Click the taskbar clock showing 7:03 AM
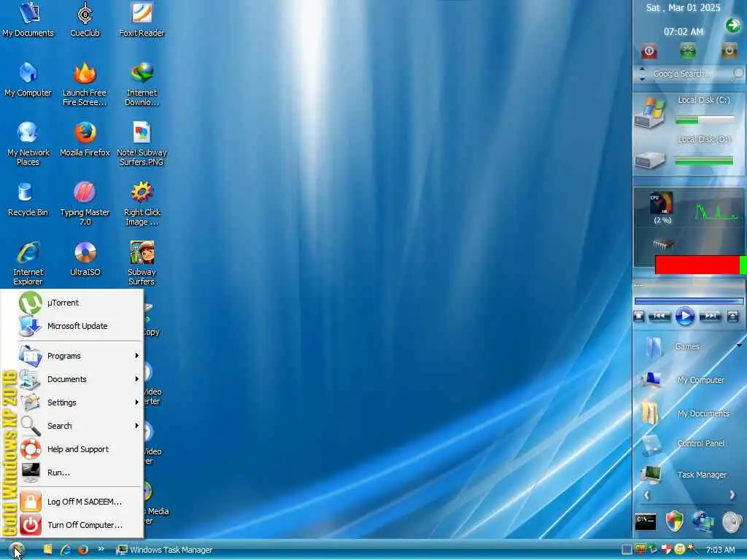Screen dimensions: 747x560 [720, 550]
